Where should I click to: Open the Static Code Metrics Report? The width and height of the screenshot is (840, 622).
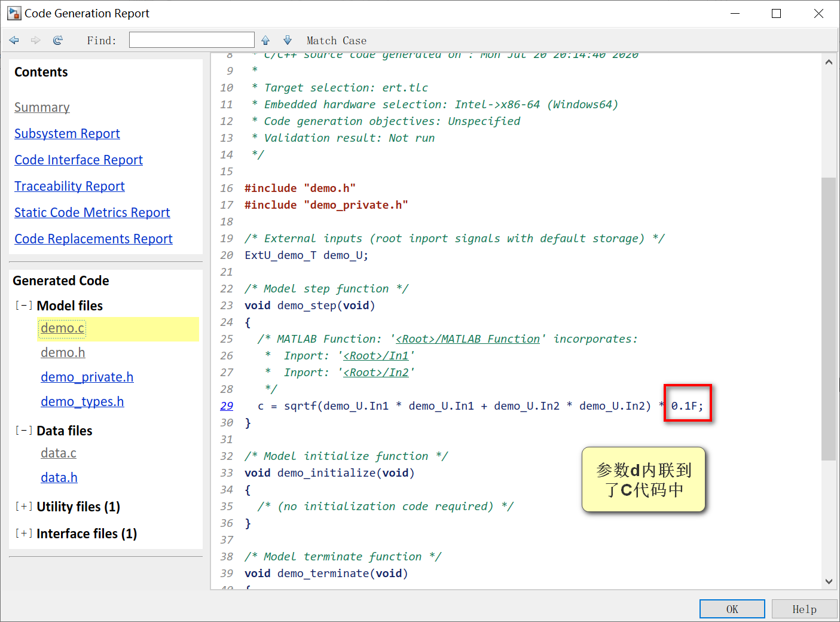click(92, 212)
